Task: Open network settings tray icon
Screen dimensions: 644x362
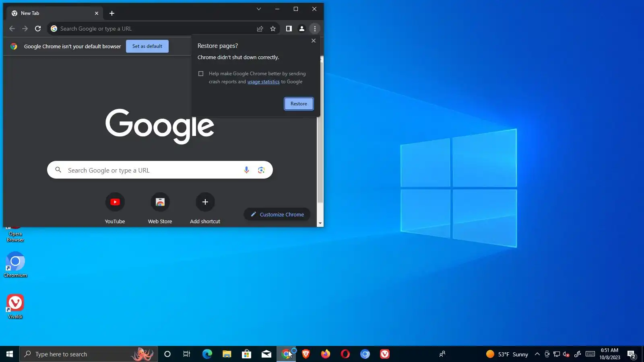Action: [556, 354]
